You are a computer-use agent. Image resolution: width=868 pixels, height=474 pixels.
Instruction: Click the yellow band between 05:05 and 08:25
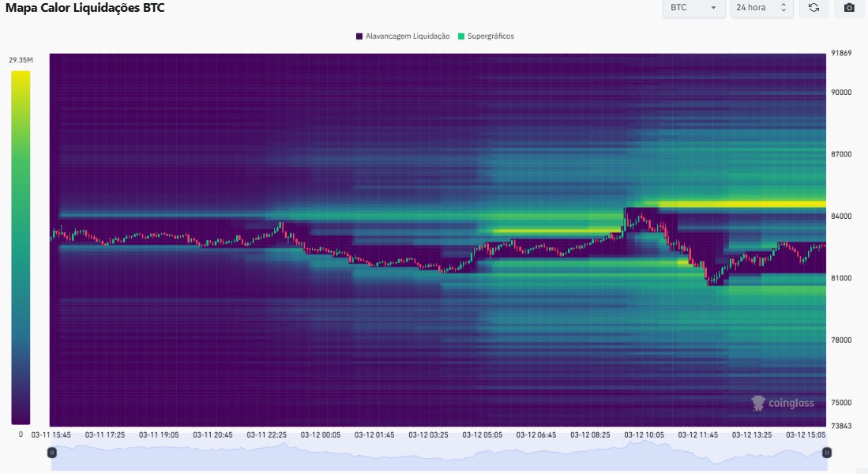tap(553, 231)
